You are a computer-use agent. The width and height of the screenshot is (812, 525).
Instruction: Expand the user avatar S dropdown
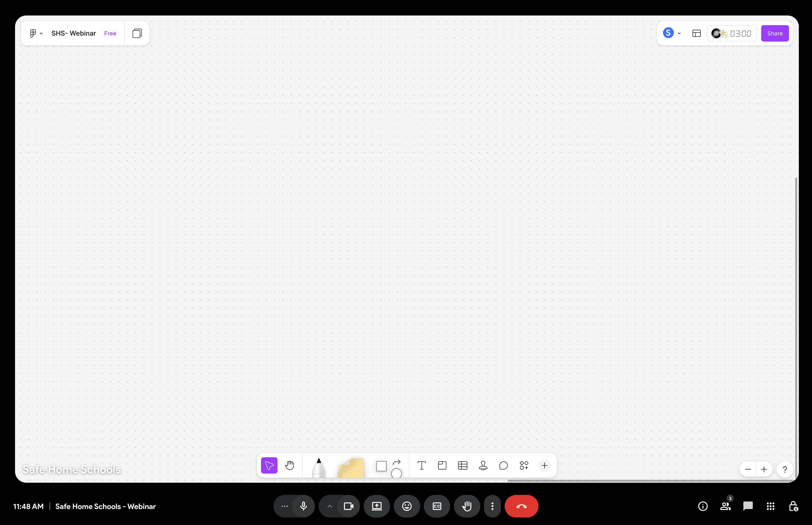(679, 33)
